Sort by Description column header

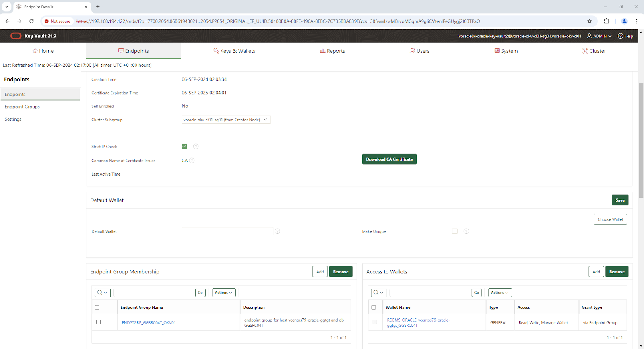[254, 307]
